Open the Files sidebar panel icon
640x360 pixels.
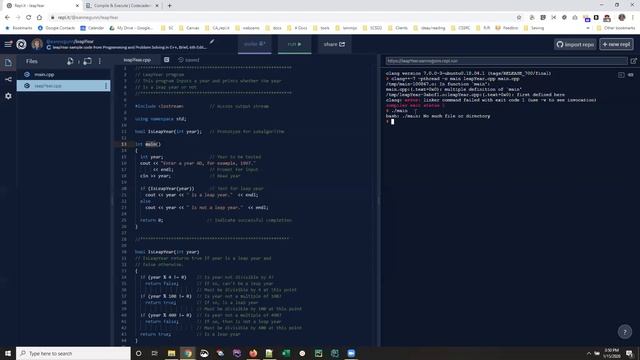8,62
